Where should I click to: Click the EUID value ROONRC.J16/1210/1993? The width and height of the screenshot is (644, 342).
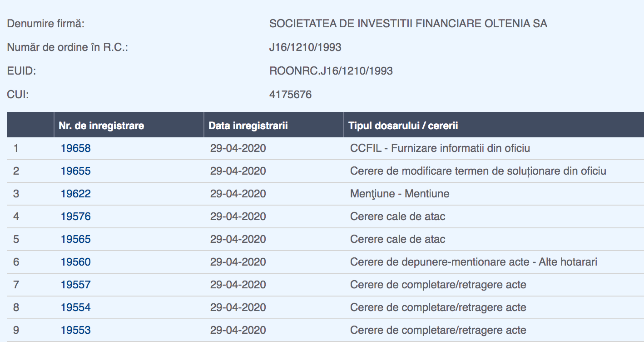click(331, 71)
